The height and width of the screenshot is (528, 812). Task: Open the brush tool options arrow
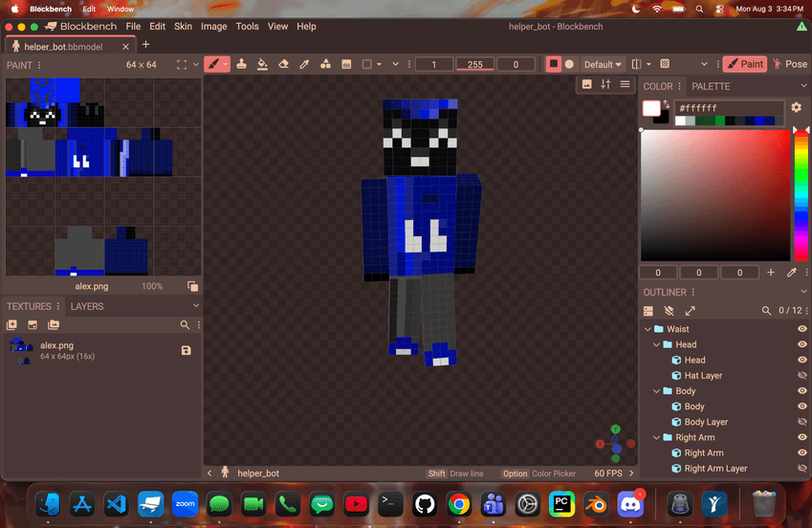coord(226,64)
